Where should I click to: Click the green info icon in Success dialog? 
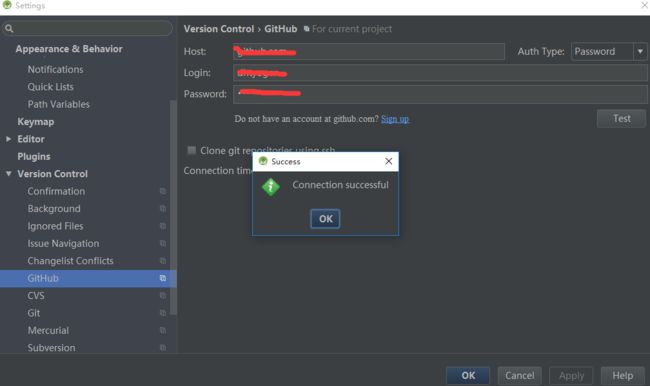(271, 187)
